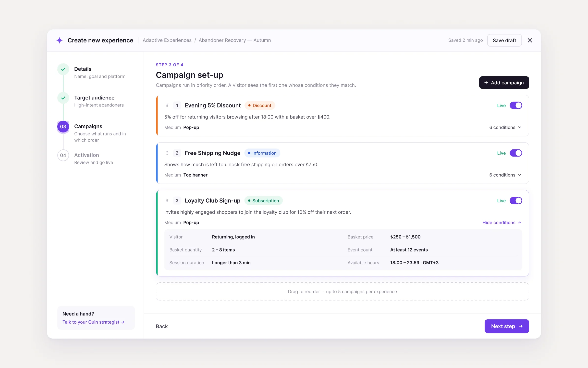
Task: Click the Subscription tag badge
Action: (x=263, y=201)
